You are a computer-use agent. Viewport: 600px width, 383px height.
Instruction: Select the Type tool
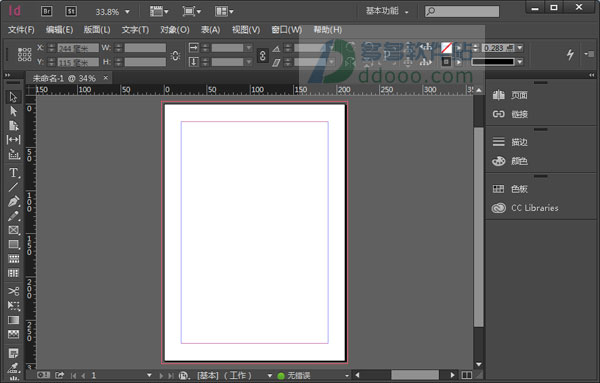pos(13,173)
